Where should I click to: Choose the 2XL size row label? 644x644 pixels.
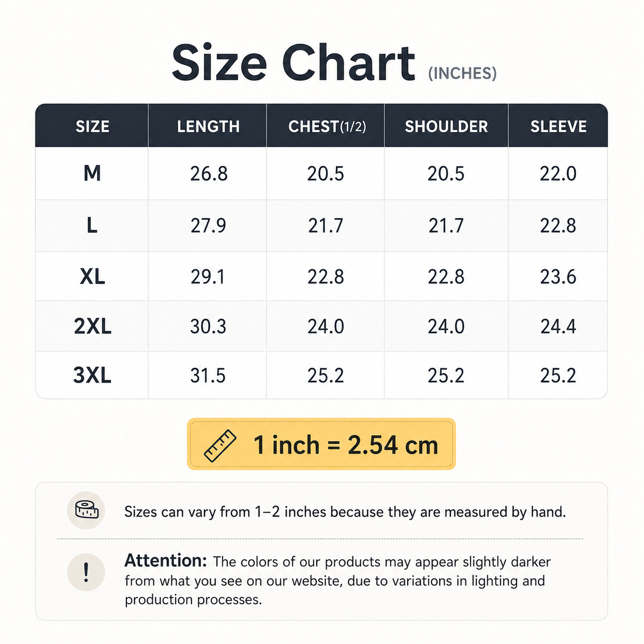[x=92, y=326]
